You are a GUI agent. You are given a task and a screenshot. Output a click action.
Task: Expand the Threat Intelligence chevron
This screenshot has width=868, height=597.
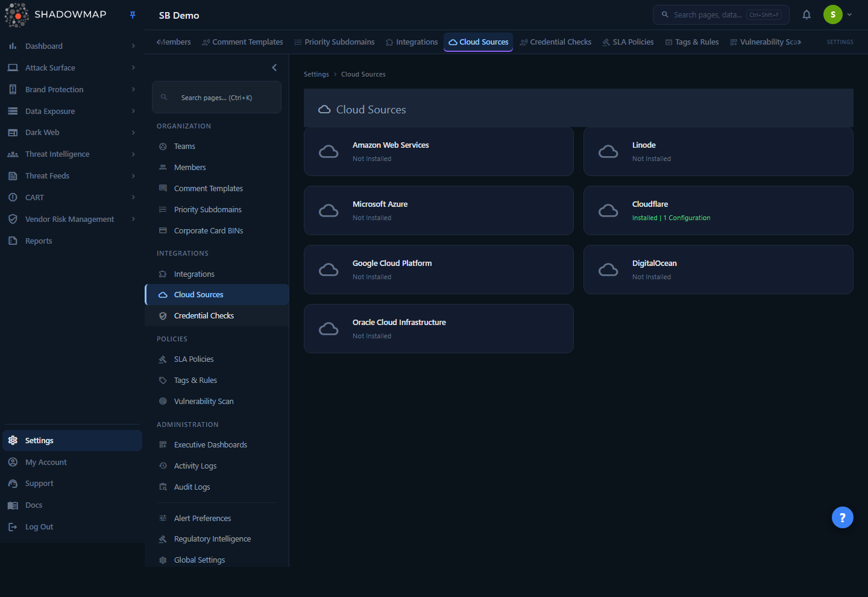133,154
